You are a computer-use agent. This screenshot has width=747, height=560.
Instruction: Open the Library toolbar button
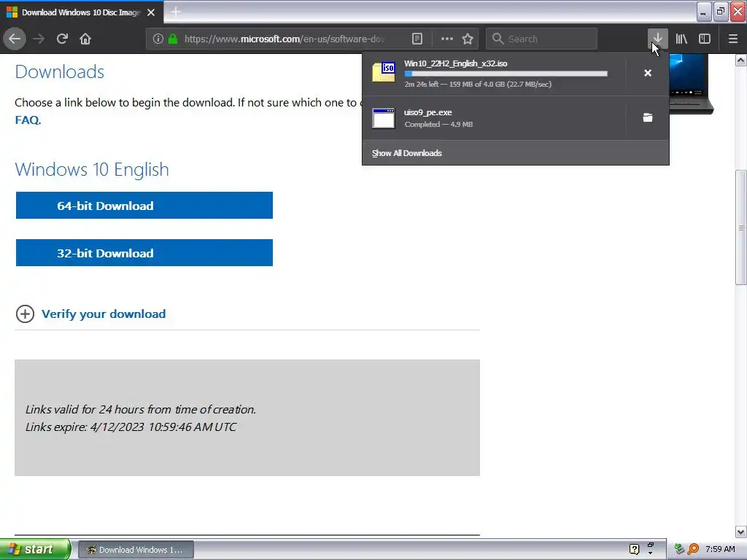(x=681, y=39)
